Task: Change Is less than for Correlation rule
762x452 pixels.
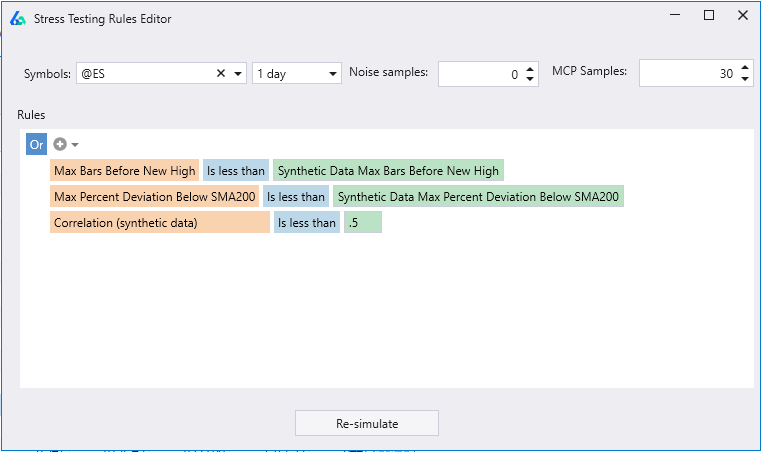Action: tap(307, 223)
